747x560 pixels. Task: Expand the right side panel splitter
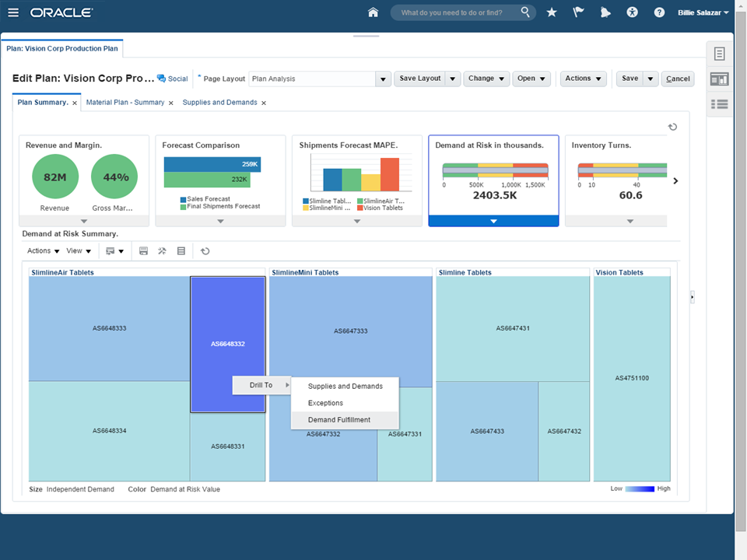click(693, 297)
